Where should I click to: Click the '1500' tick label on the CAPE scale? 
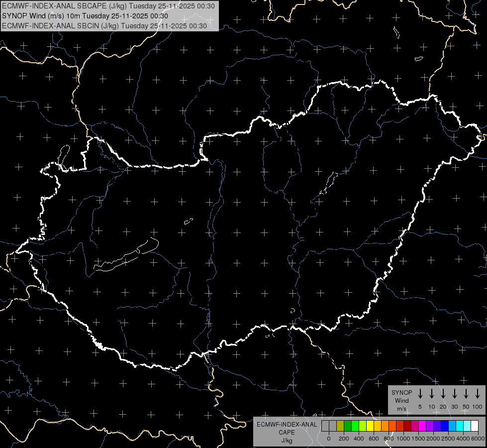[418, 439]
